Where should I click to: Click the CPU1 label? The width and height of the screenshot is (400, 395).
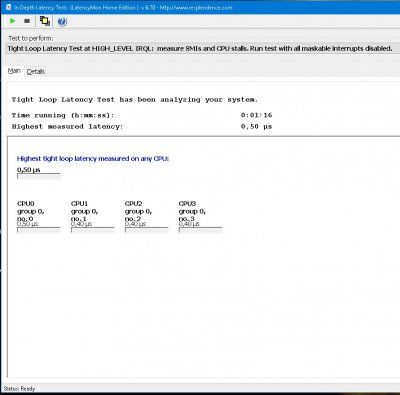pyautogui.click(x=79, y=203)
